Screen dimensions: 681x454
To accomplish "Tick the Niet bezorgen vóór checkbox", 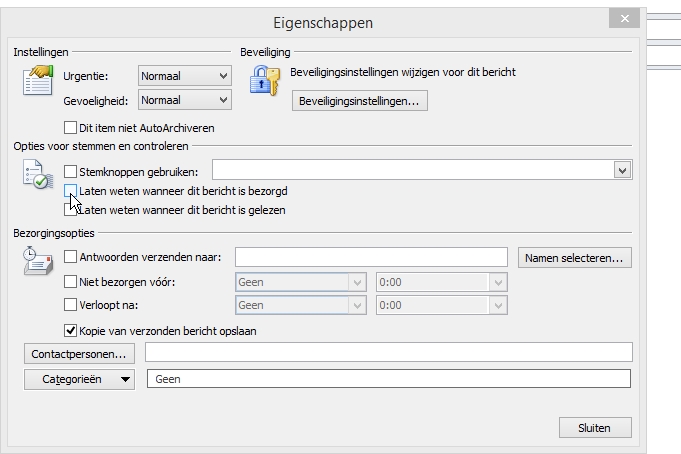I will tap(70, 282).
